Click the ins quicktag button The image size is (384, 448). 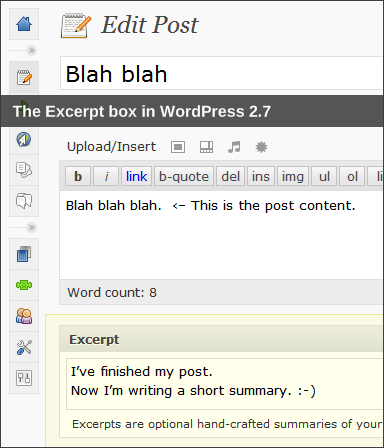click(261, 176)
